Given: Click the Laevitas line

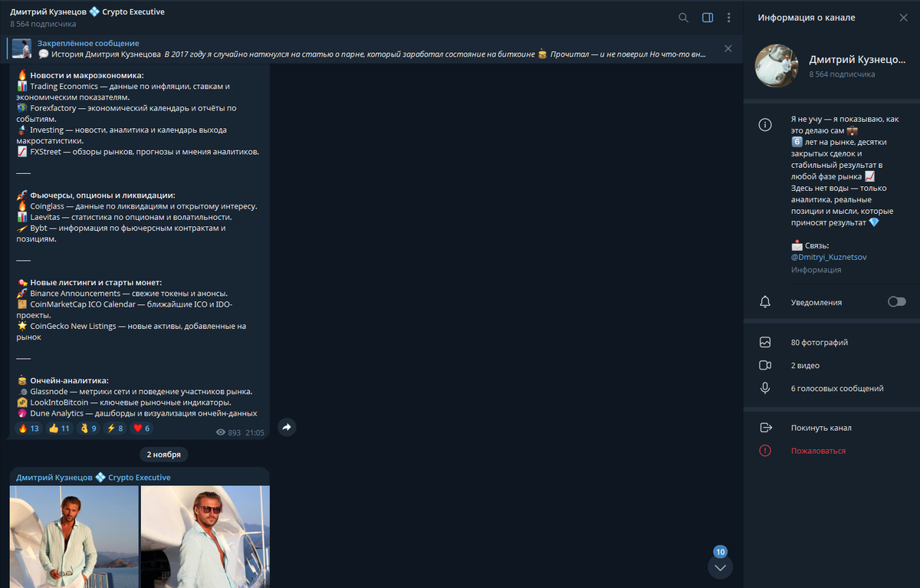Looking at the screenshot, I should (x=125, y=217).
